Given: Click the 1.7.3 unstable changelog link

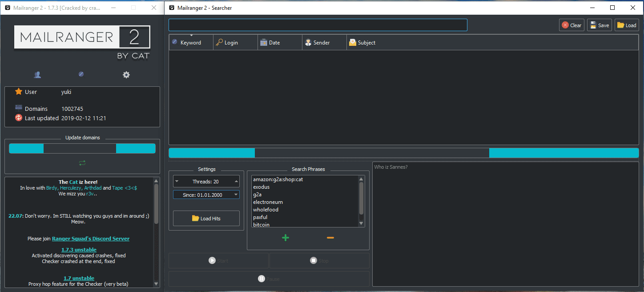Looking at the screenshot, I should pyautogui.click(x=79, y=250).
